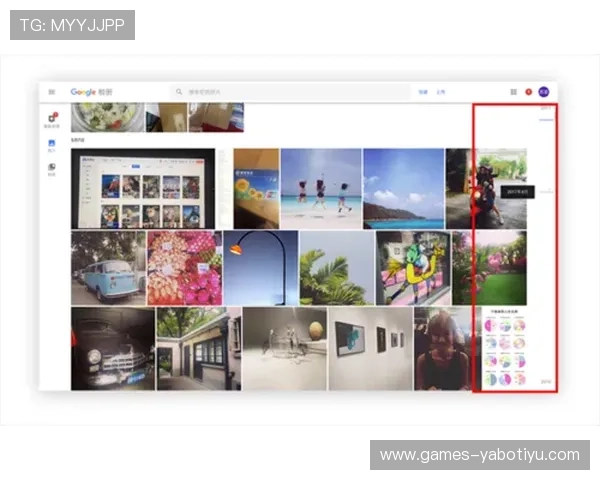Open the hamburger main menu

pyautogui.click(x=51, y=92)
